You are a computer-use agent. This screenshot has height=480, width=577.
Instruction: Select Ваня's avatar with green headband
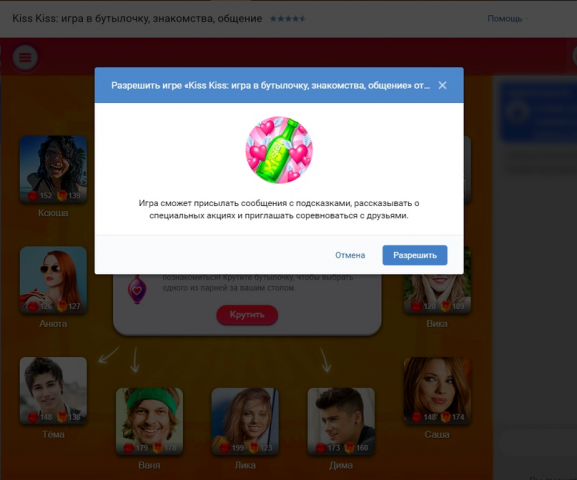149,421
